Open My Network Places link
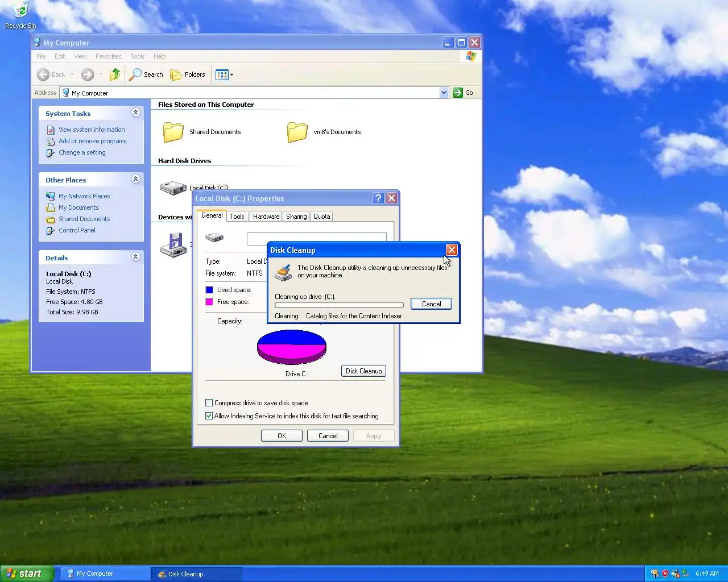Screen dimensions: 728x582 point(84,196)
